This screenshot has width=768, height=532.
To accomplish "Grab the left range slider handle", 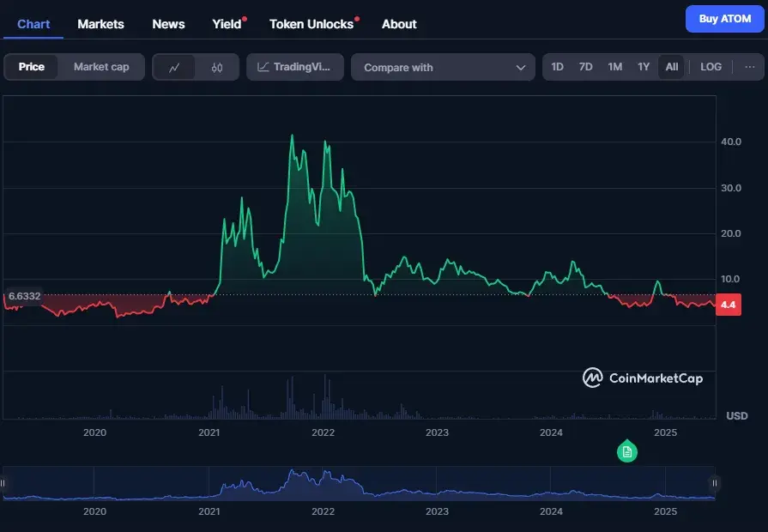I will (x=3, y=483).
